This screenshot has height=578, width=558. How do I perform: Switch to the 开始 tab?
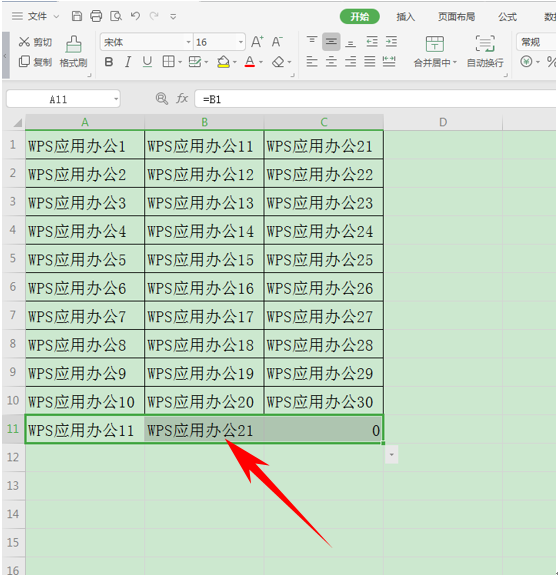359,17
